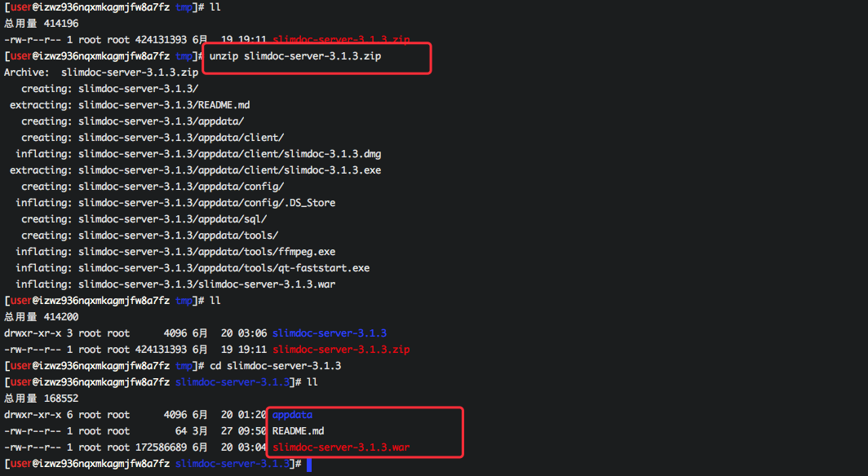The image size is (868, 476).
Task: Select the "ffmpeg.exe" inflating line path
Action: click(x=206, y=252)
